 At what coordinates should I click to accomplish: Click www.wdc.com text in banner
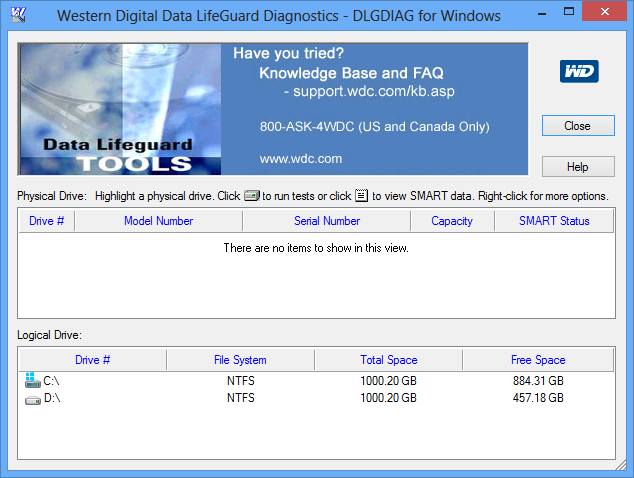click(301, 159)
